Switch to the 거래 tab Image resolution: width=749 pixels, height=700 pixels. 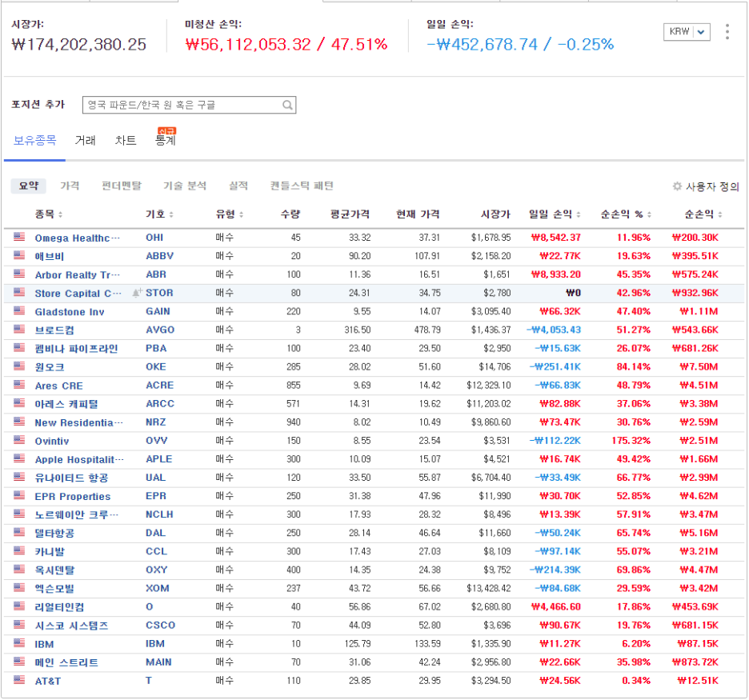click(x=86, y=140)
